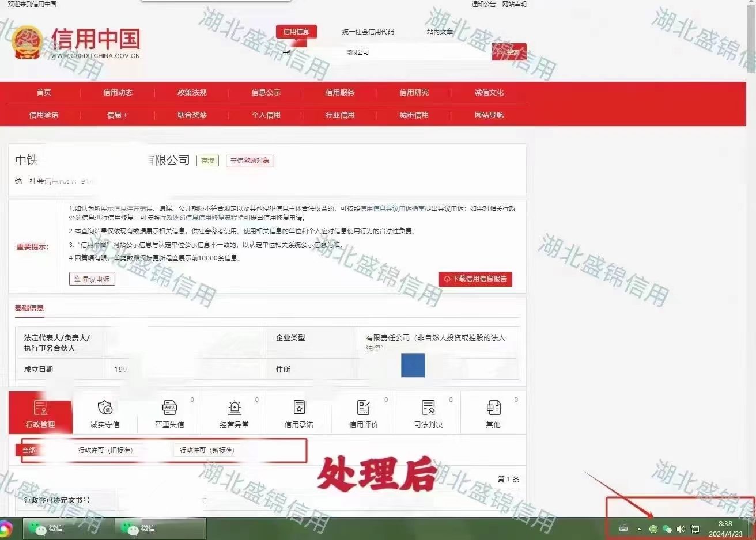
Task: Click the 信用评价 icon
Action: pyautogui.click(x=364, y=408)
